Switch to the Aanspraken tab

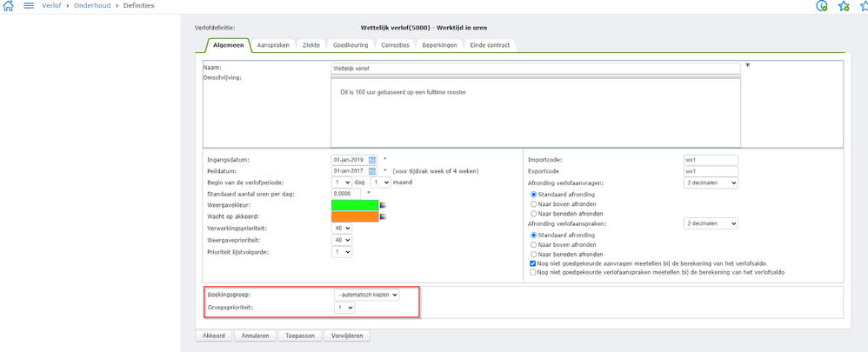pyautogui.click(x=273, y=45)
